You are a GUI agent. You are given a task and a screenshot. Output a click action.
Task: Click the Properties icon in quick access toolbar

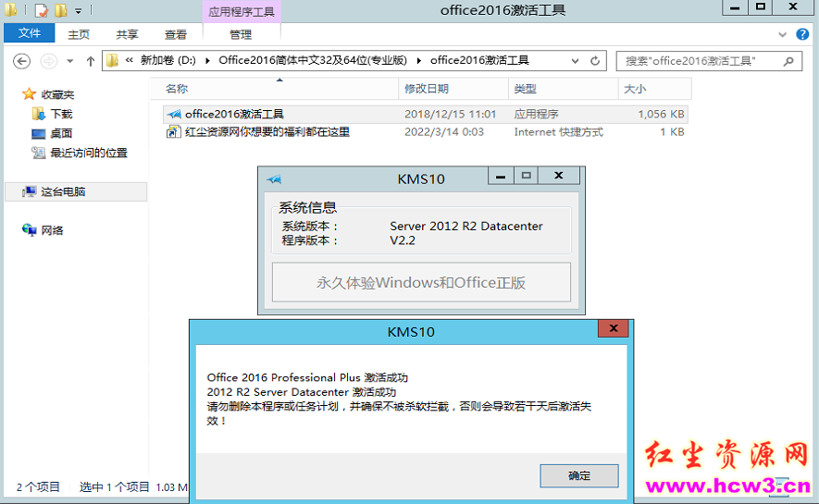coord(40,10)
